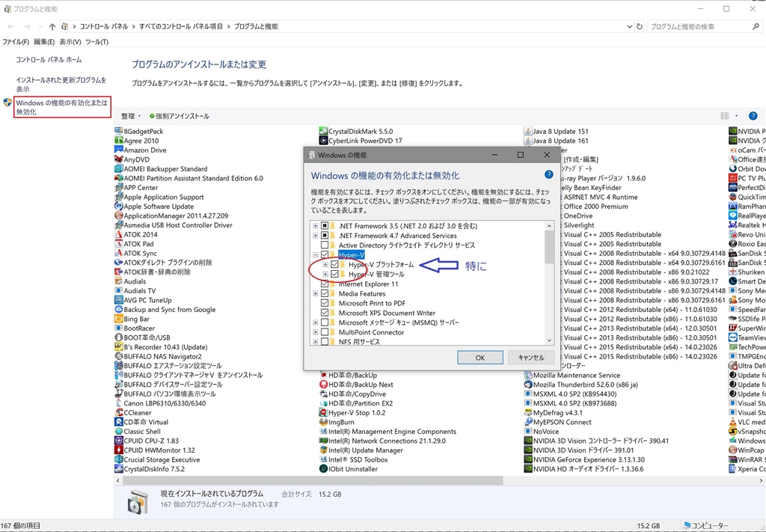Refresh the Programs and Features view
Viewport: 766px width, 532px height.
(639, 26)
